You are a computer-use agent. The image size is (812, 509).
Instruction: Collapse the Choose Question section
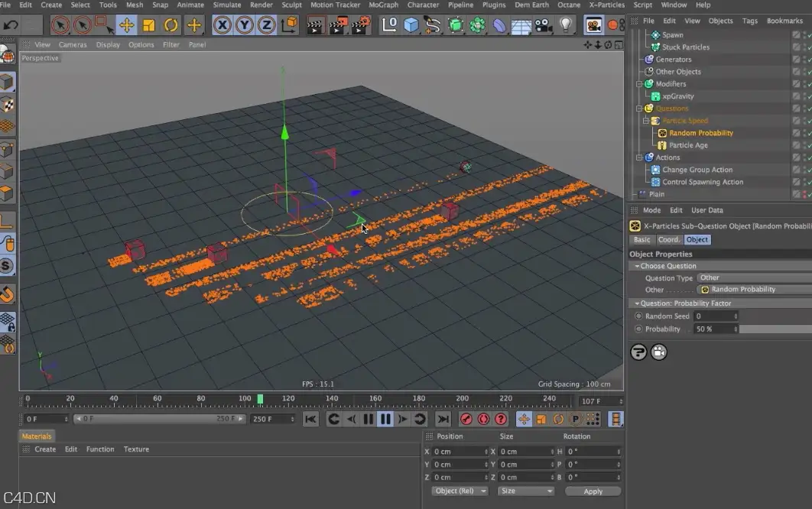[637, 266]
